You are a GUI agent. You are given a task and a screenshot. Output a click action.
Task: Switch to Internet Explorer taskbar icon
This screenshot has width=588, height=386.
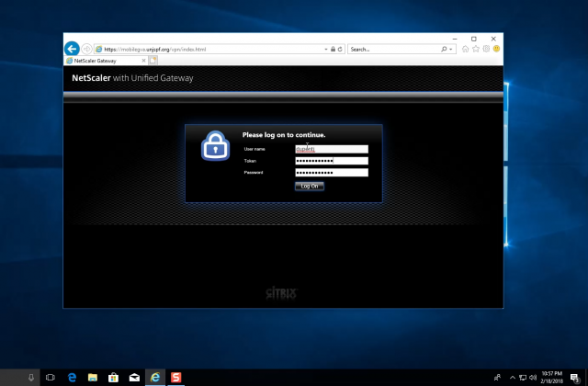[x=155, y=378]
